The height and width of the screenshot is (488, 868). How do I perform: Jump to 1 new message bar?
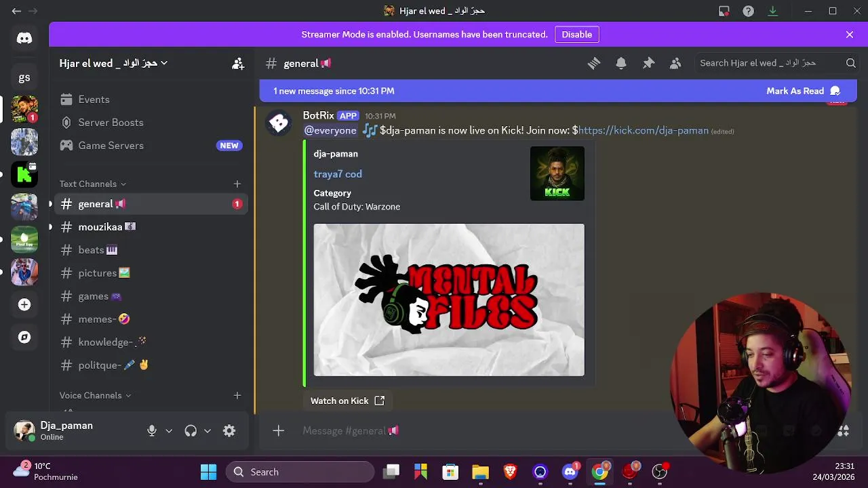[x=558, y=91]
